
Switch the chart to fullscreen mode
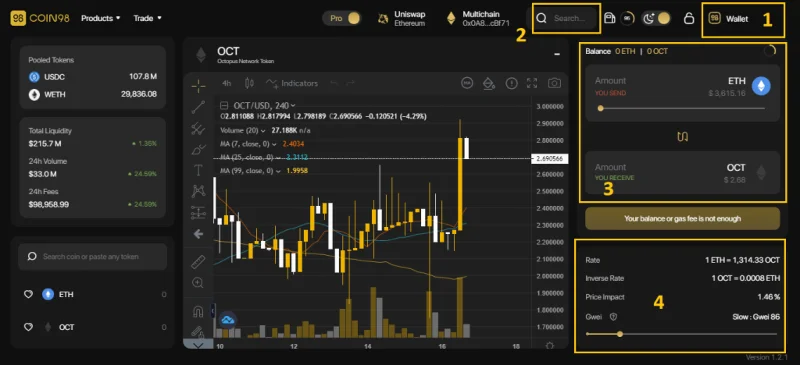click(532, 83)
